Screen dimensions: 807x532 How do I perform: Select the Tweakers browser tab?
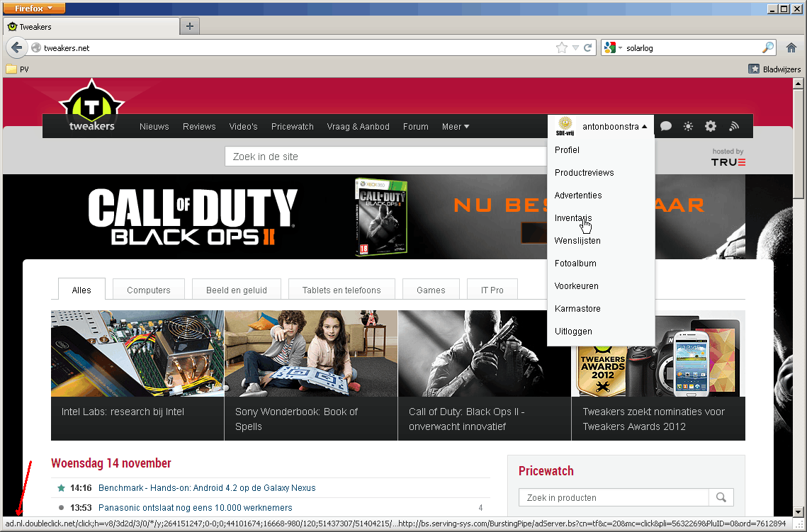[x=91, y=26]
